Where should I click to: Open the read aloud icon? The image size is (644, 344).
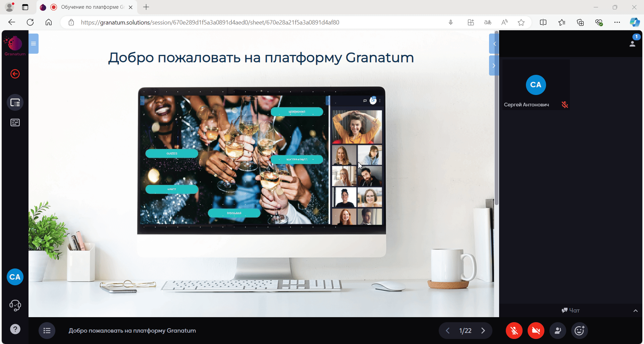(x=504, y=22)
